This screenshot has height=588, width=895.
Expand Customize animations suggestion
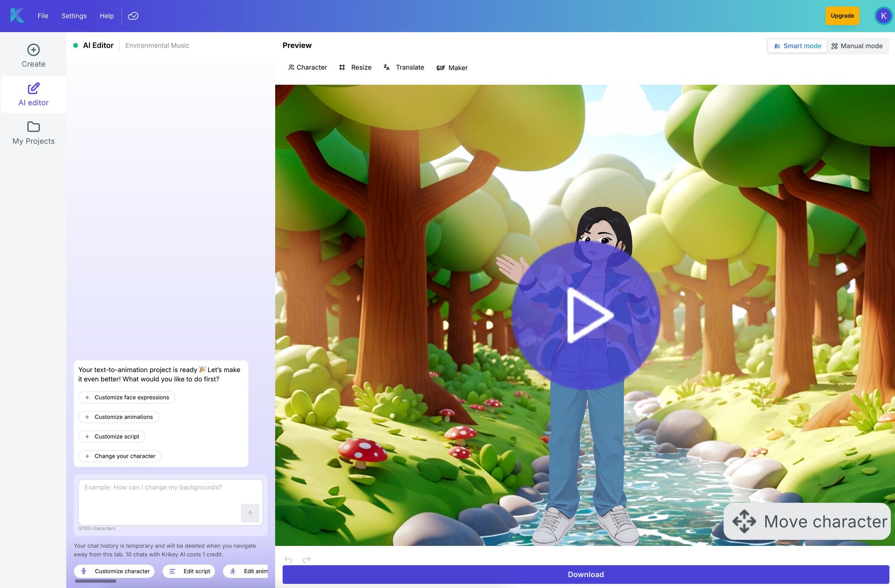119,417
